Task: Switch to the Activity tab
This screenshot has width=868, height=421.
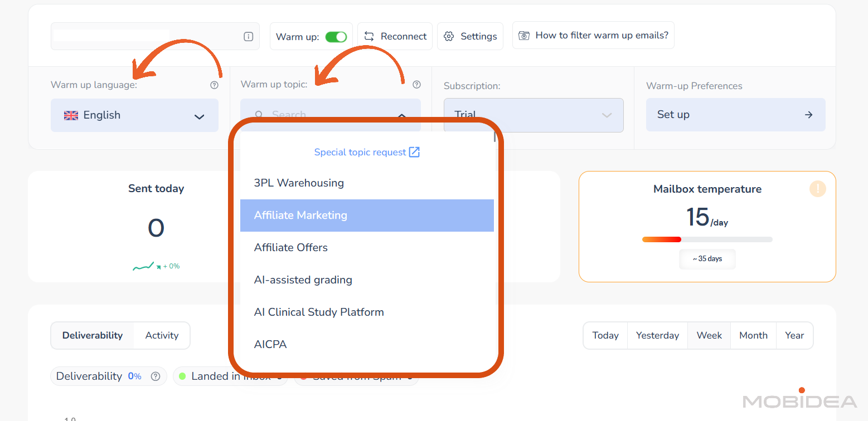Action: click(x=162, y=335)
